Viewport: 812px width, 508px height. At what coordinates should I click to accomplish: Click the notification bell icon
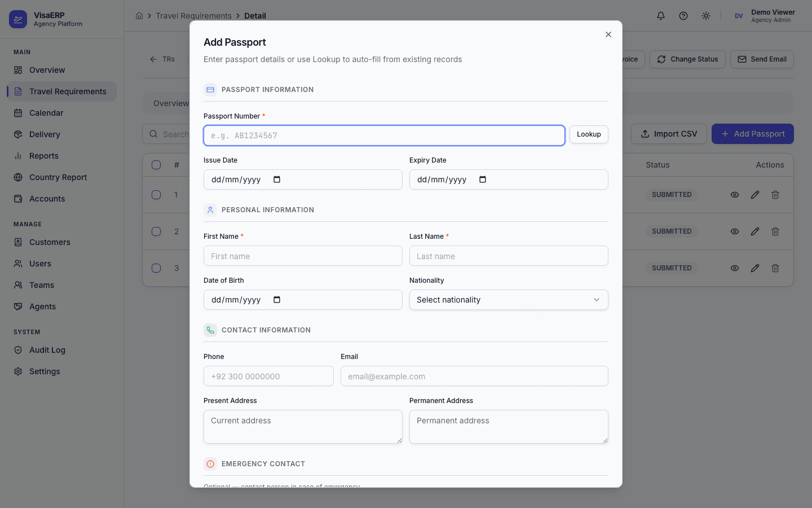[x=660, y=16]
